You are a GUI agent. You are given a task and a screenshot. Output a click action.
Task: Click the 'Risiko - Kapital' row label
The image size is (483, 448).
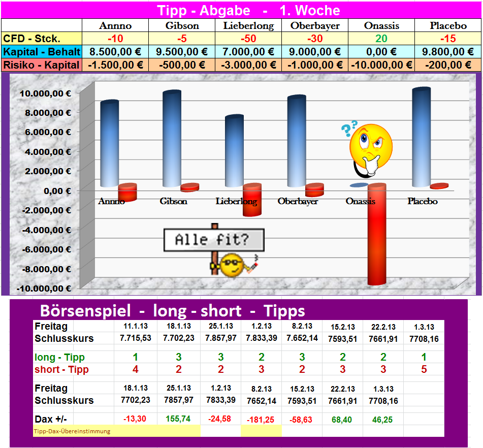click(42, 65)
